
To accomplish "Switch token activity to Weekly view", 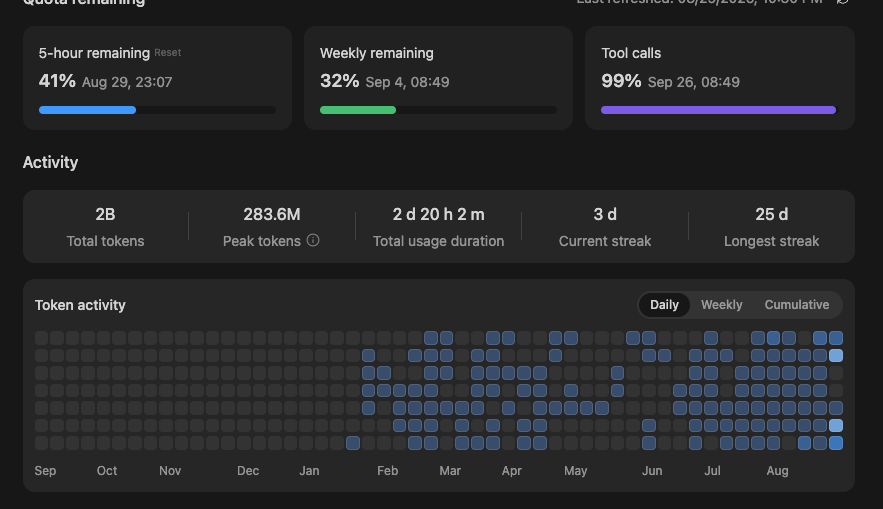I will (x=721, y=305).
